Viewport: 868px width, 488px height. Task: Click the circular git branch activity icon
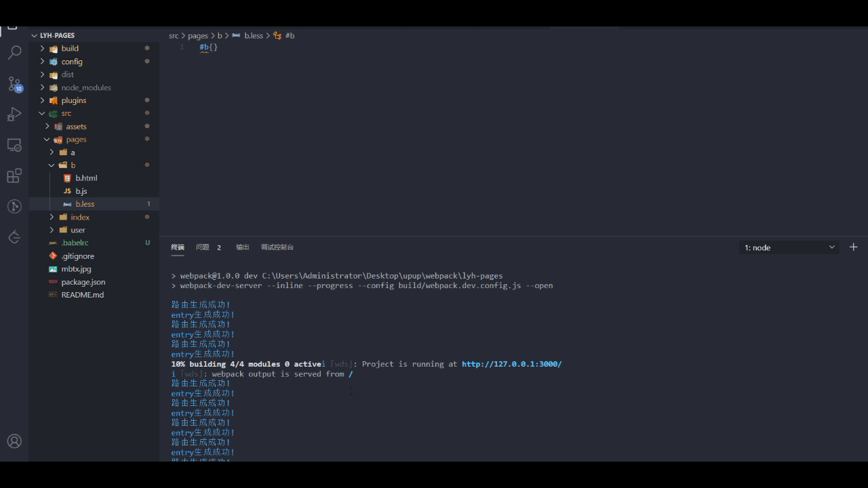coord(14,206)
